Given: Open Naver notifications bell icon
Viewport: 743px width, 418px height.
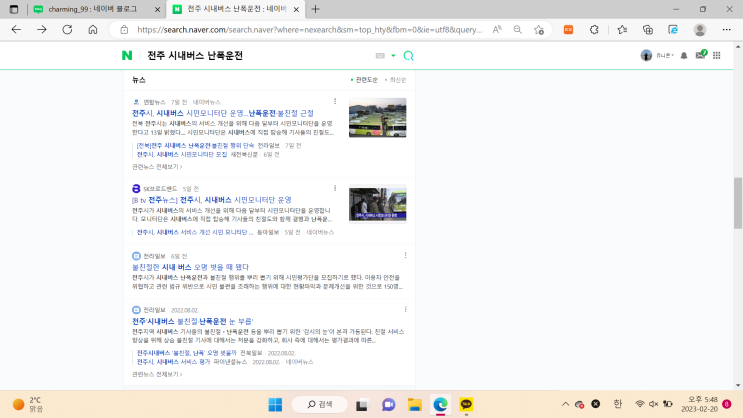Looking at the screenshot, I should coord(684,55).
